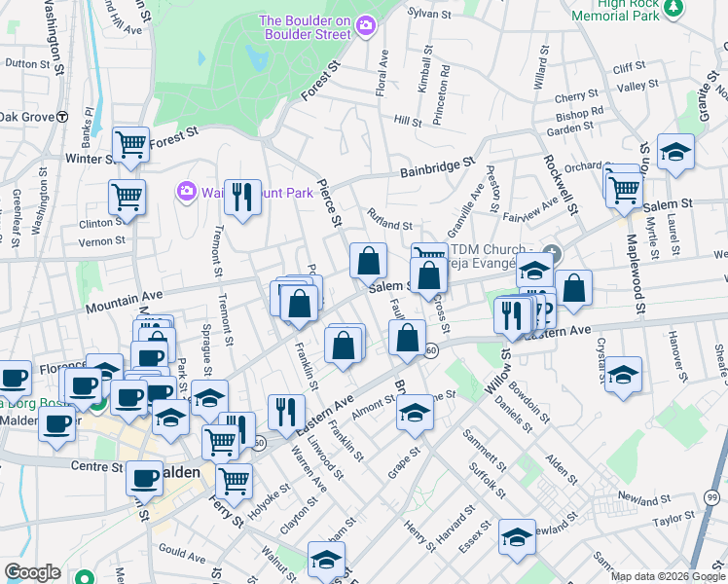
Task: Click the Dutton St street label
Action: click(27, 63)
